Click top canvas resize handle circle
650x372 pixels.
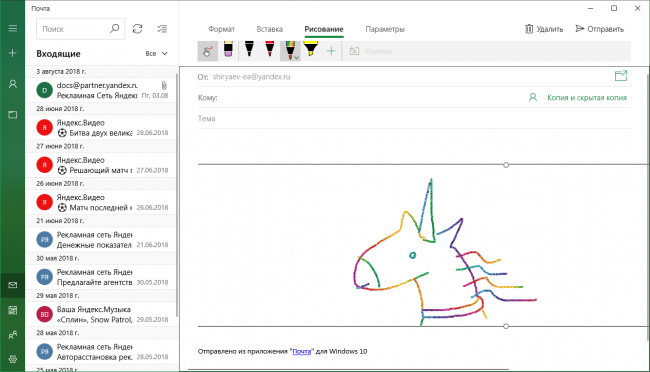pos(506,165)
